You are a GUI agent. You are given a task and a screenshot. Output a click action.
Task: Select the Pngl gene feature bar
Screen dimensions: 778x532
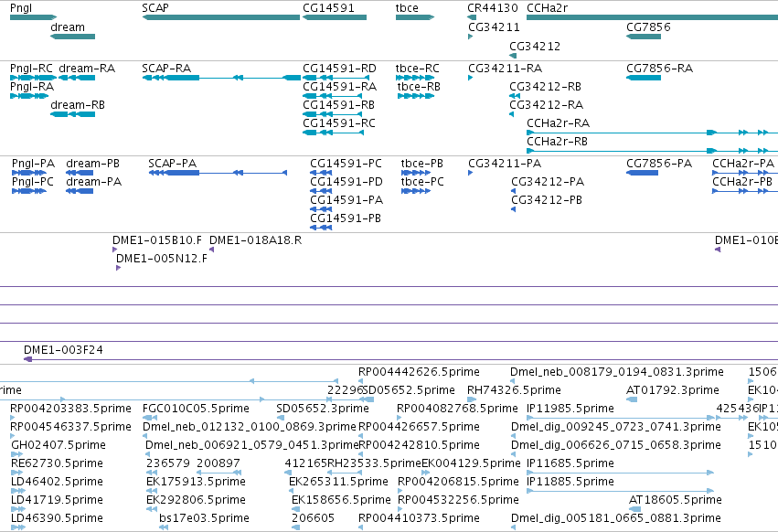33,17
